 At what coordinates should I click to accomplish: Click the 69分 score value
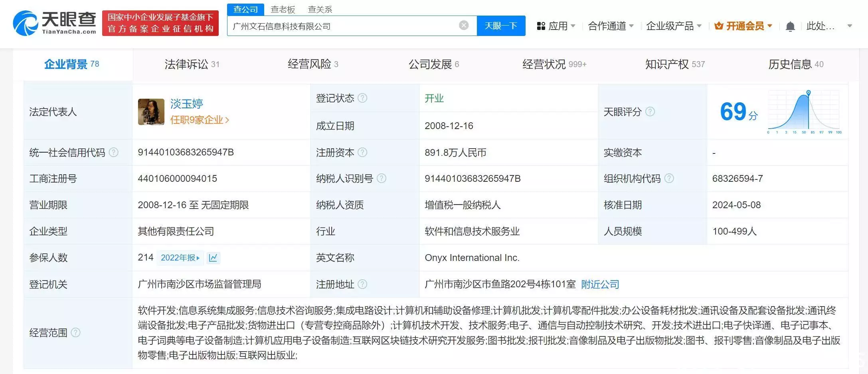tap(739, 111)
